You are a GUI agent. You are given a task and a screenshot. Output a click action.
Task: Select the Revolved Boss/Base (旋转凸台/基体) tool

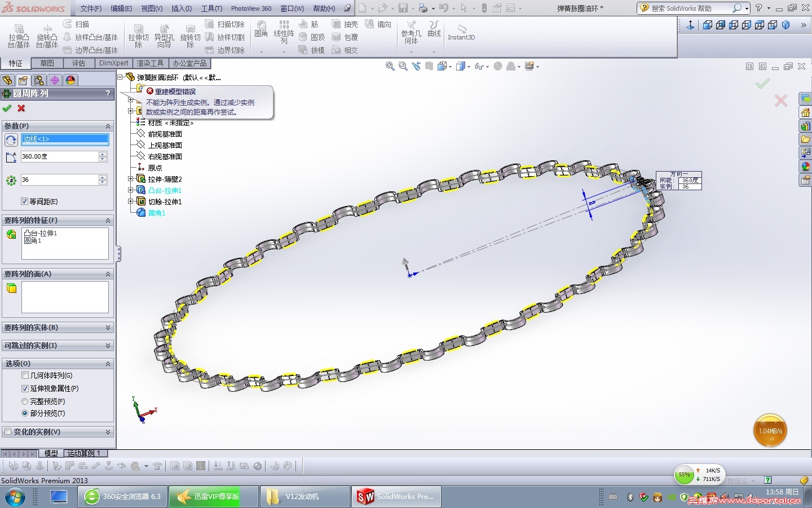[47, 36]
